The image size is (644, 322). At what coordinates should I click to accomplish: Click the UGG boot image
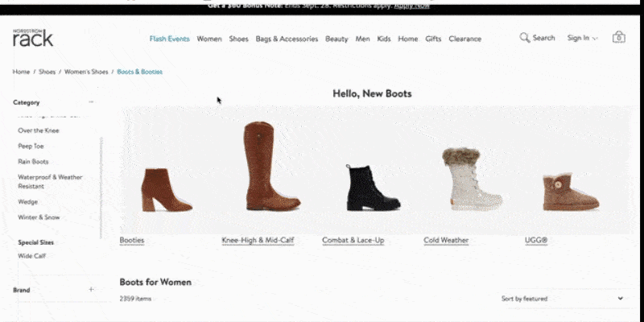point(570,192)
